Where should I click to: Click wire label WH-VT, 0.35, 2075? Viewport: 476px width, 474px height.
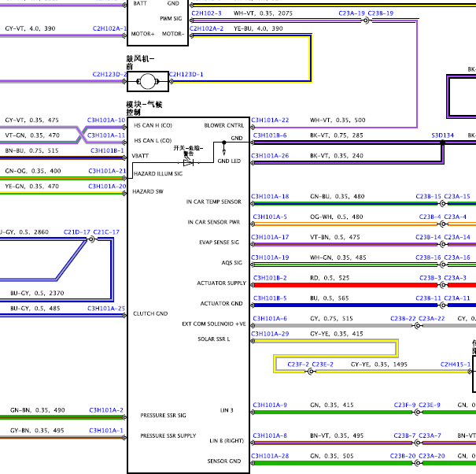click(x=263, y=13)
